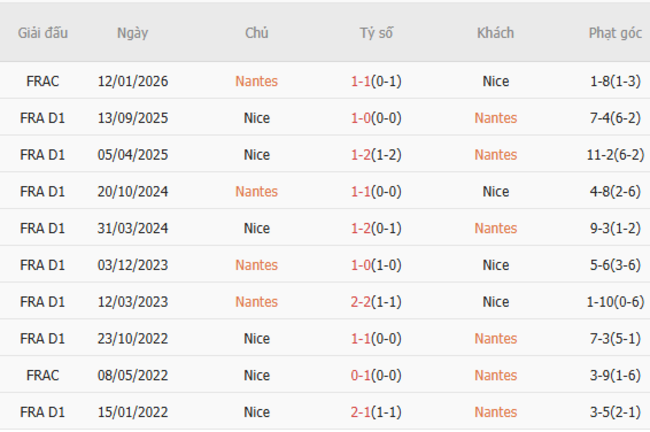Click the "Ngày" column header

pos(132,32)
